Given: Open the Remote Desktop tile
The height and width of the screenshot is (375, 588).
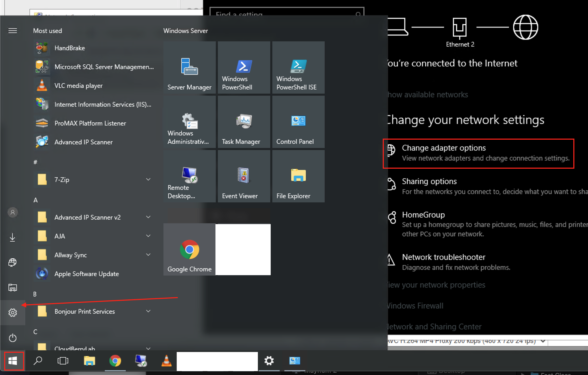Looking at the screenshot, I should tap(190, 176).
